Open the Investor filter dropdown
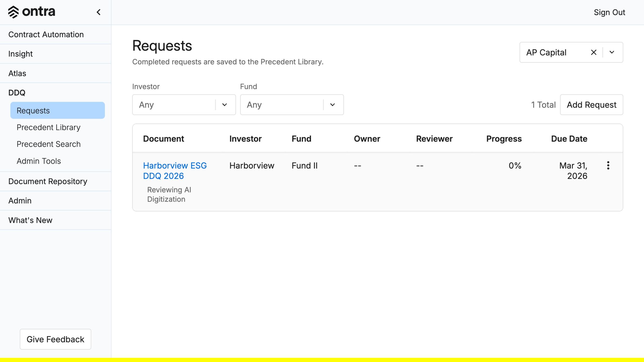644x362 pixels. point(184,105)
